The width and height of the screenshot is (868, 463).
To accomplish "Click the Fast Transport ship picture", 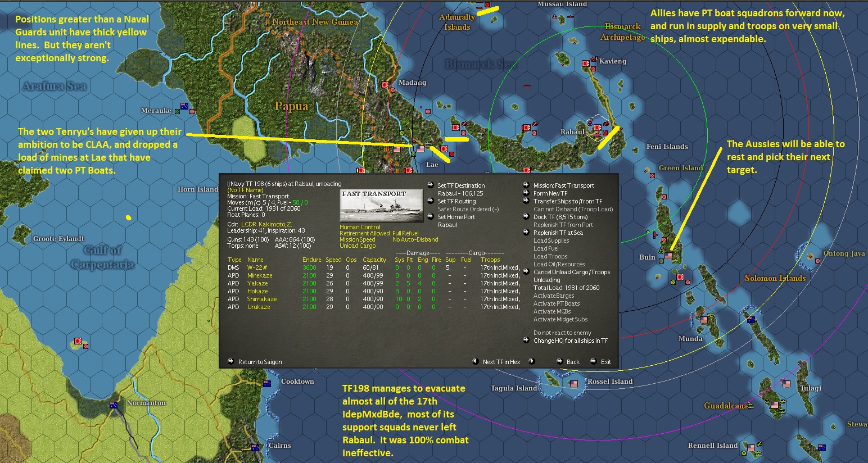I will 382,206.
